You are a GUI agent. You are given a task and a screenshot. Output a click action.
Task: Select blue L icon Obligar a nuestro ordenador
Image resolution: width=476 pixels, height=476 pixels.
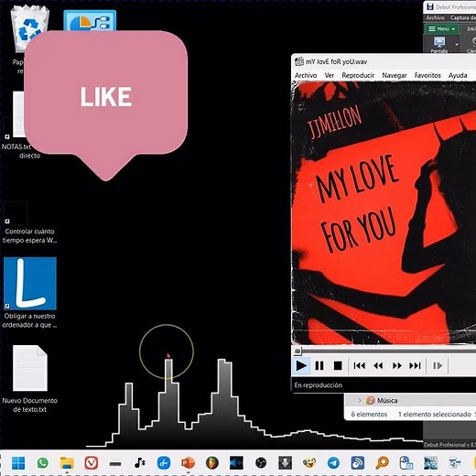[29, 292]
